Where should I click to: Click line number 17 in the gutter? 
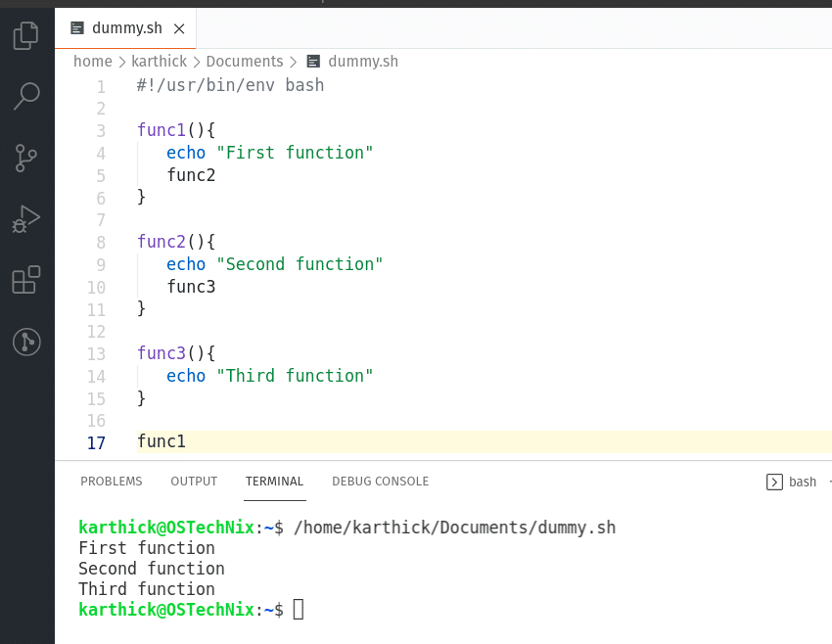coord(94,442)
